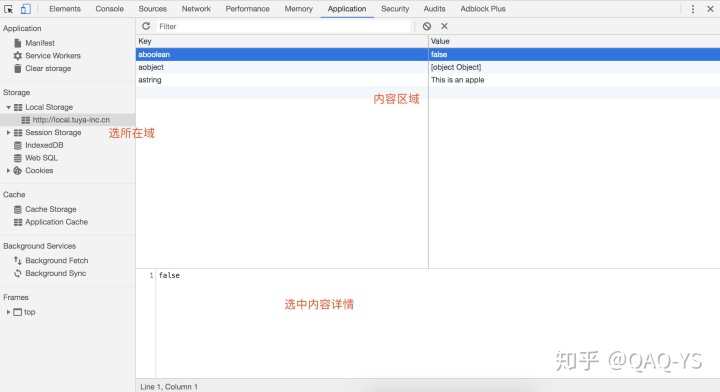Select Clear storage in sidebar
The image size is (720, 392).
point(48,68)
